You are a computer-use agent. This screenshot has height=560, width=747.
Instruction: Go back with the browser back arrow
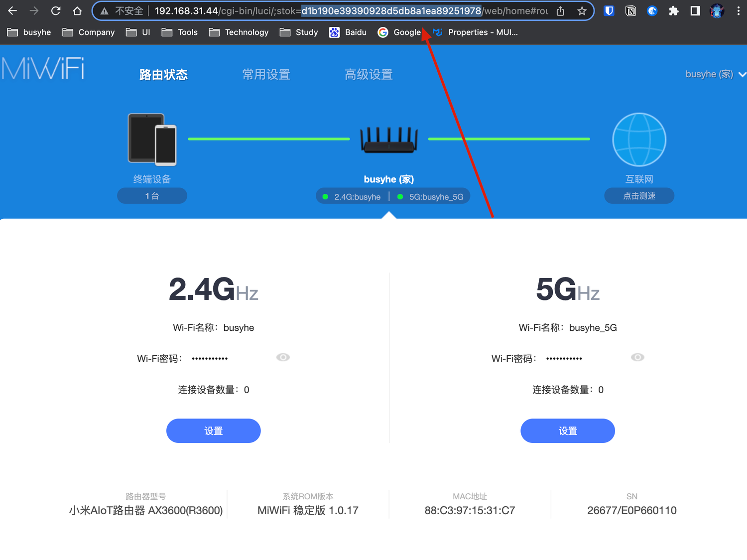[12, 10]
